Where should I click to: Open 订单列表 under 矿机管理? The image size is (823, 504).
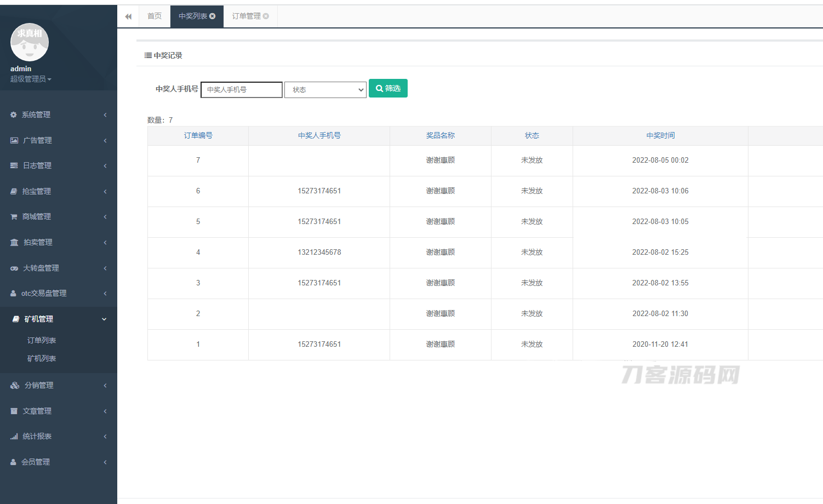click(42, 341)
